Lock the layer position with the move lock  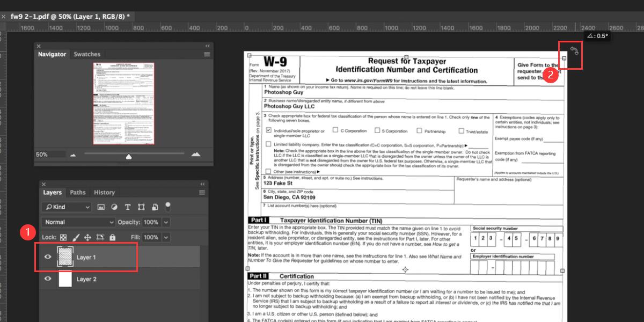87,237
